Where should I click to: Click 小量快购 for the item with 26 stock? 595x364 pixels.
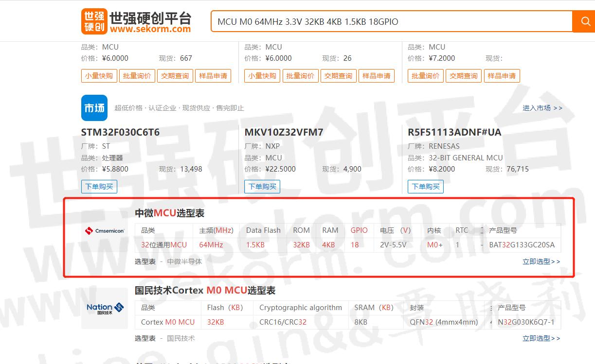(x=262, y=76)
